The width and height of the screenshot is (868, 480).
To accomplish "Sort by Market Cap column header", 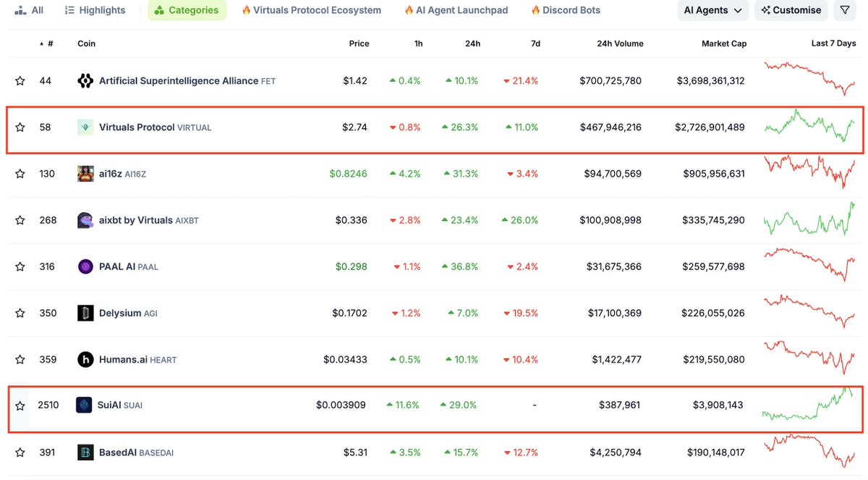I will click(x=724, y=43).
